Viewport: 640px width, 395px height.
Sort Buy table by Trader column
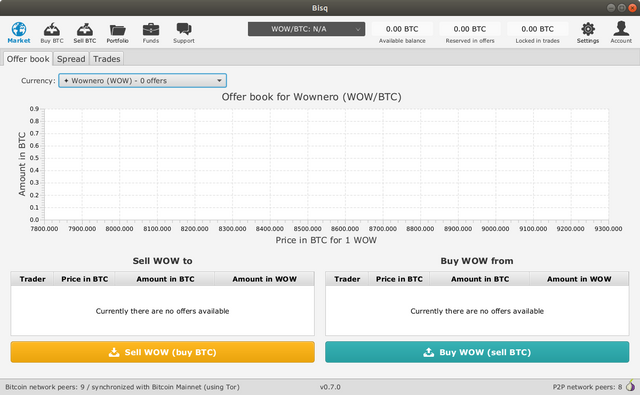347,279
